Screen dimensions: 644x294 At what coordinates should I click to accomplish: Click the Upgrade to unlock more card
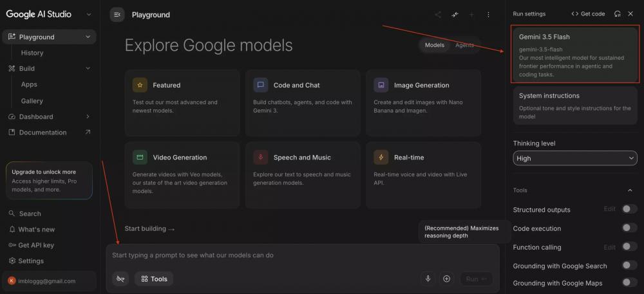click(x=50, y=180)
